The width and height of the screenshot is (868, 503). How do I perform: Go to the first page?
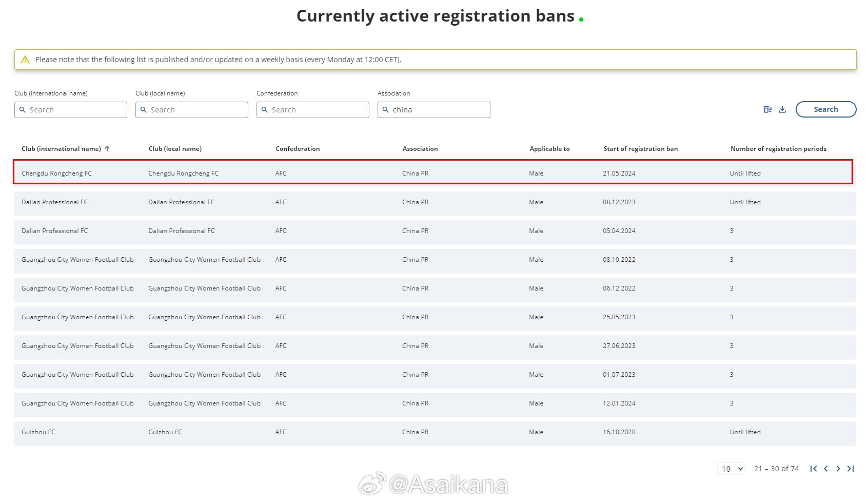[813, 469]
